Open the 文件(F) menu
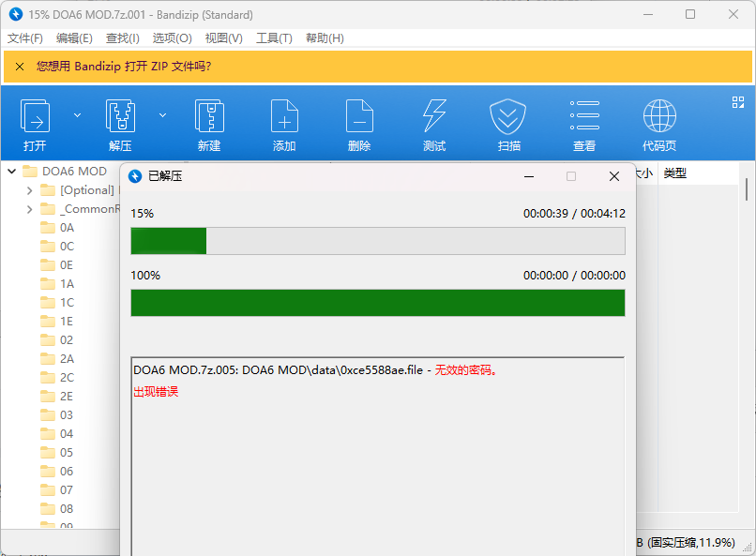Viewport: 756px width, 556px height. click(25, 38)
